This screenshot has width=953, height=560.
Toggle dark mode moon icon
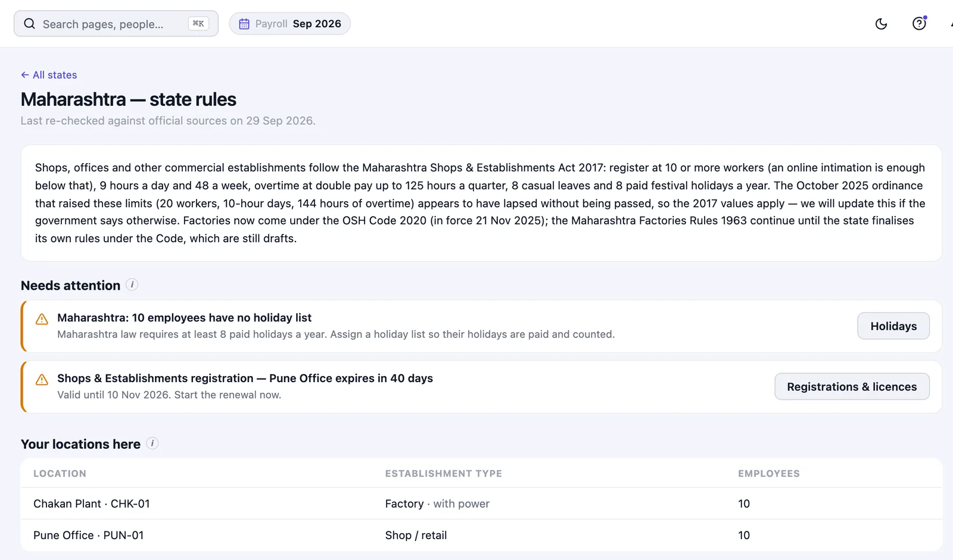[881, 24]
